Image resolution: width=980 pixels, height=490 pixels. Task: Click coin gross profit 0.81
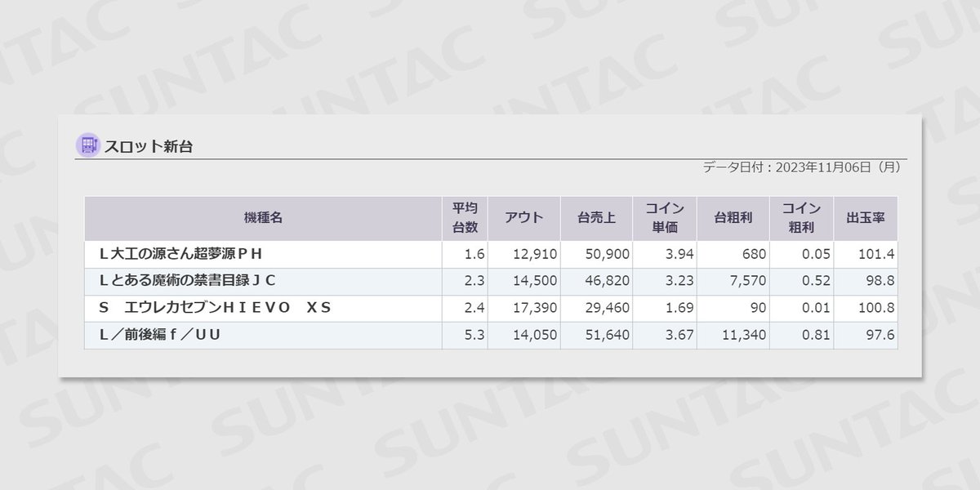click(x=816, y=335)
